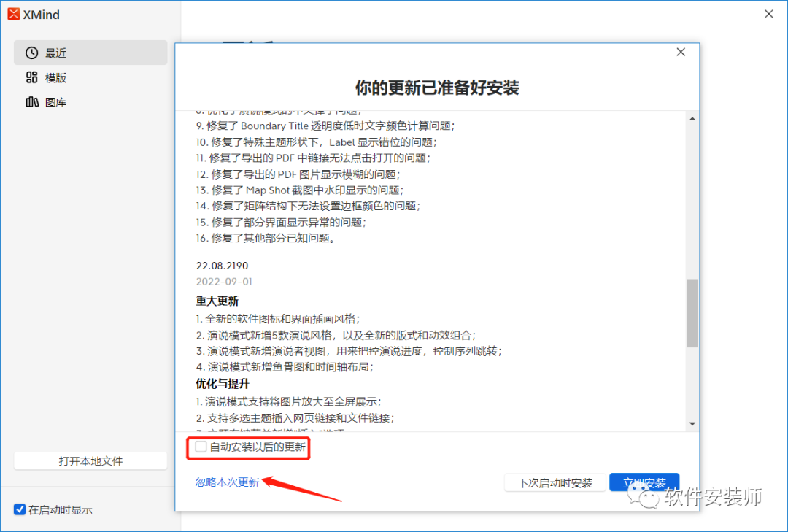
Task: Click the changelog scrollbar down arrow
Action: click(692, 424)
